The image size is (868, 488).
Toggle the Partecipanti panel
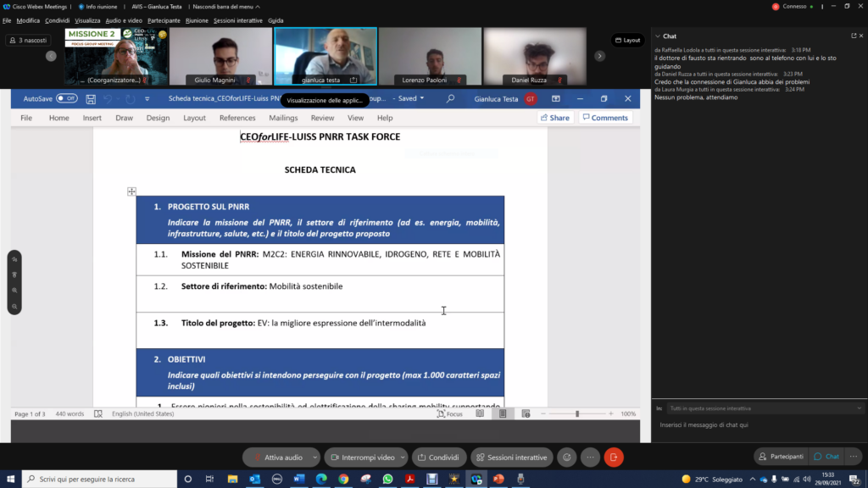point(781,457)
